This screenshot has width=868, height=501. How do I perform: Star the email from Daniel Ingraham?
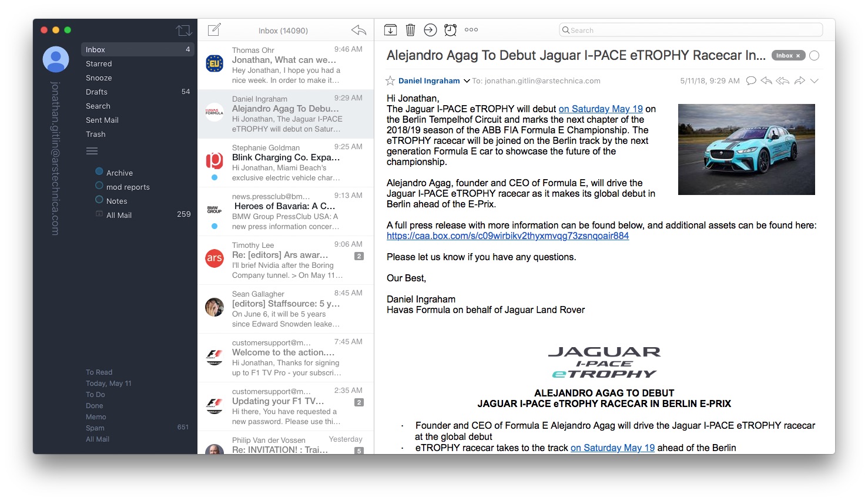click(x=390, y=80)
